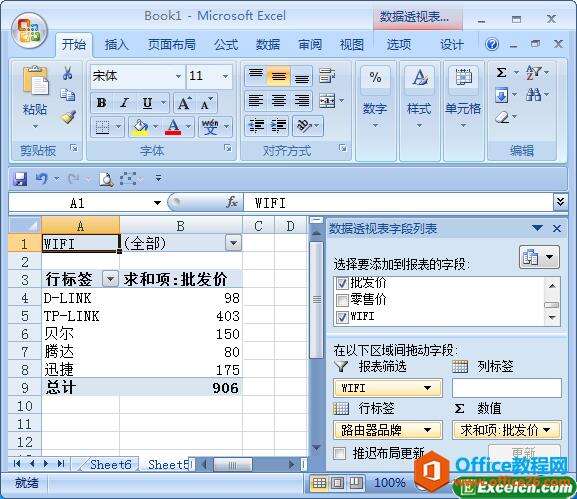
Task: Open the 样式 styles group
Action: click(419, 110)
